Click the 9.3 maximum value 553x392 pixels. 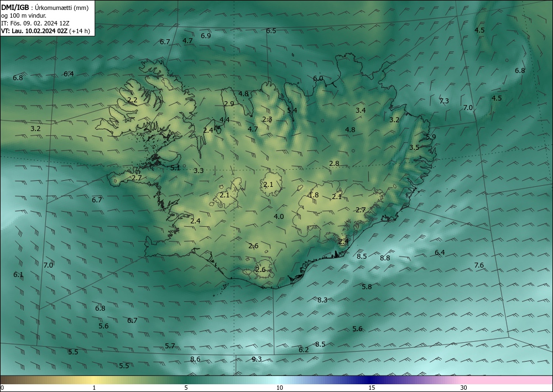257,359
